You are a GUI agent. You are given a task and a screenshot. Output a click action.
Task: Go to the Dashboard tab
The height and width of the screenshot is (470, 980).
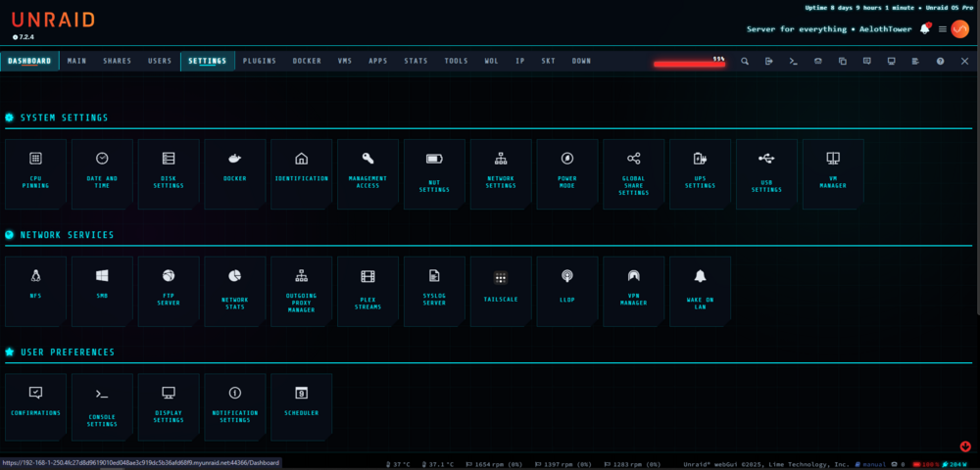(29, 61)
